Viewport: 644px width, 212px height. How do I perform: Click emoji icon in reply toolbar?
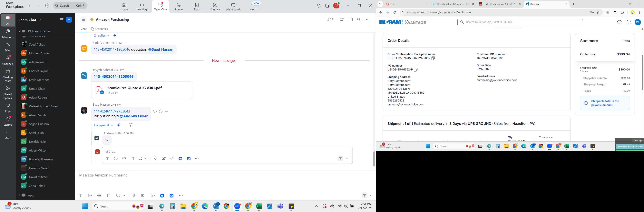[x=116, y=158]
